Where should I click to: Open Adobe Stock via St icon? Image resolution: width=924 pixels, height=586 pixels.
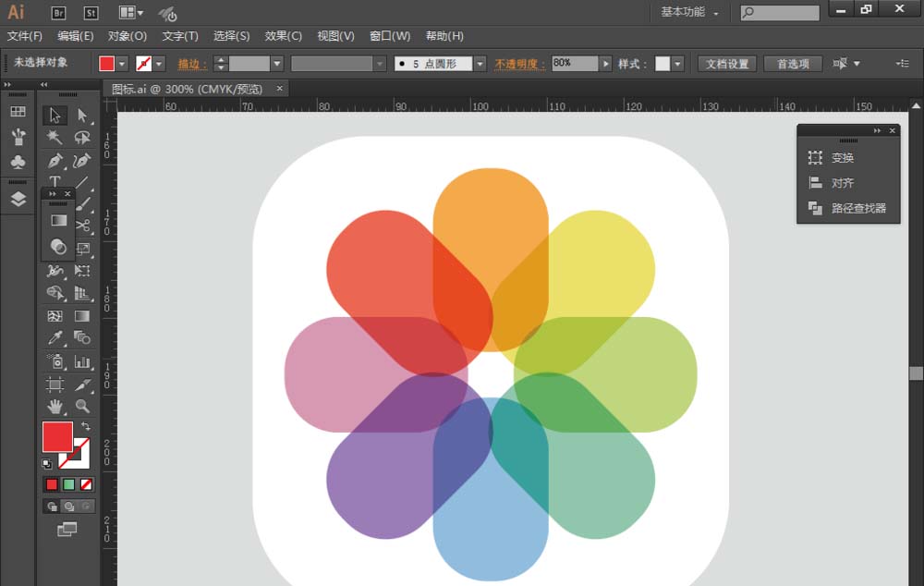tap(91, 12)
